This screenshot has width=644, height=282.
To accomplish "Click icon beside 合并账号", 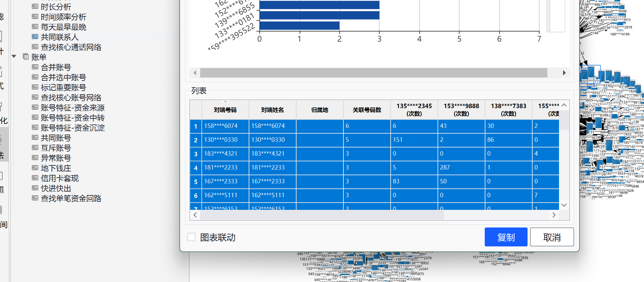I will point(35,67).
